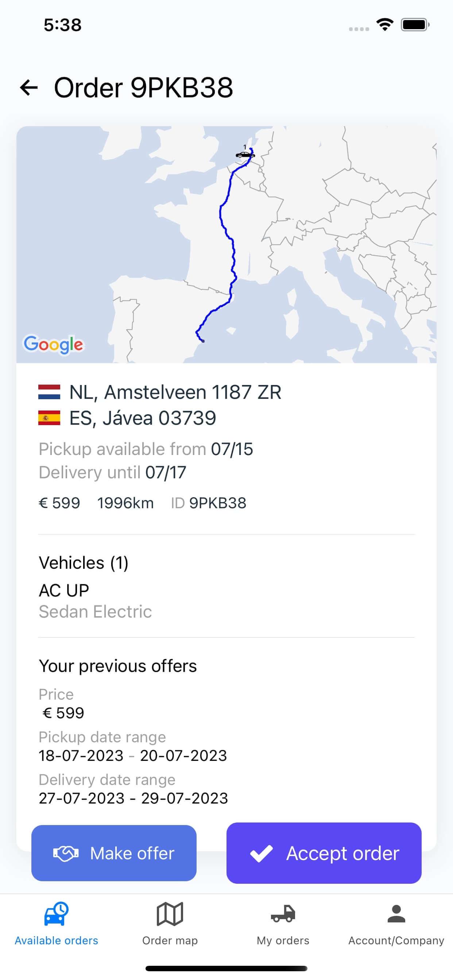Screen dimensions: 453x980
Task: Tap the Spain flag icon
Action: coord(49,418)
